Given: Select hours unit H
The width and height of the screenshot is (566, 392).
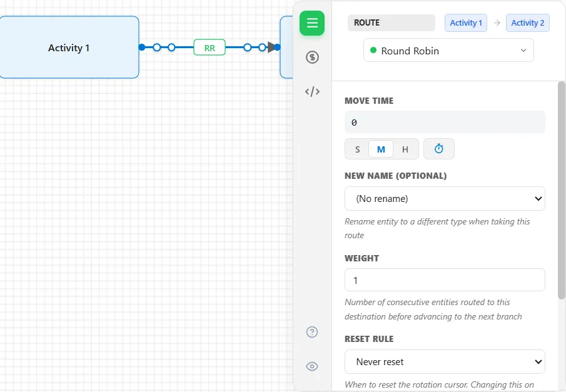Looking at the screenshot, I should 405,149.
